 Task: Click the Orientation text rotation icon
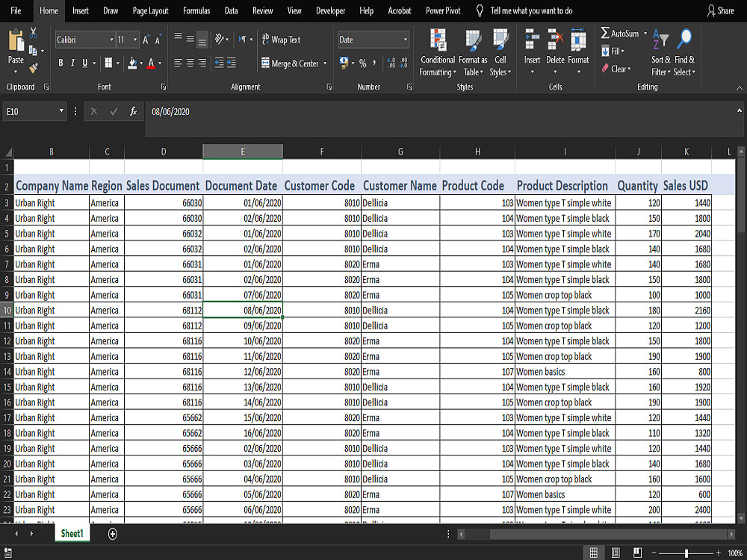pos(219,39)
